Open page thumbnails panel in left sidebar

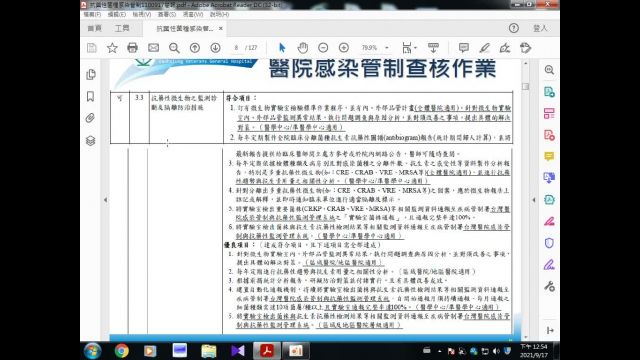pyautogui.click(x=91, y=74)
